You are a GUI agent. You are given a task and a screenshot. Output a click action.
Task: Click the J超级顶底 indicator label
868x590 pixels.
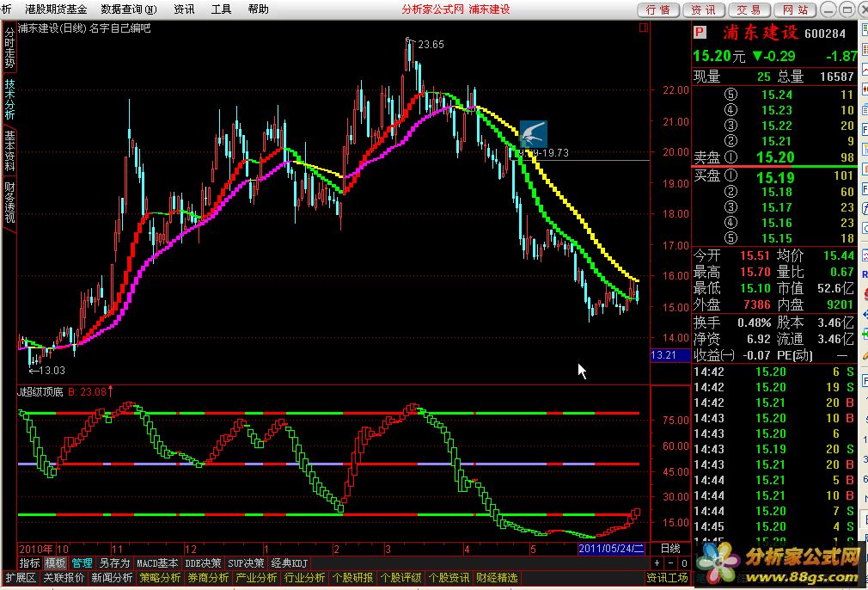point(40,391)
